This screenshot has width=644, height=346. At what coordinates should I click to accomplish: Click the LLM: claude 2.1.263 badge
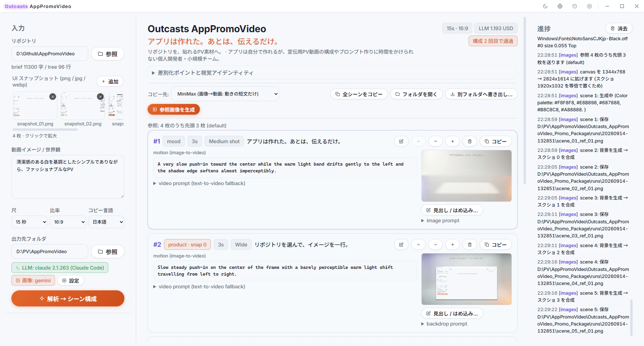60,268
